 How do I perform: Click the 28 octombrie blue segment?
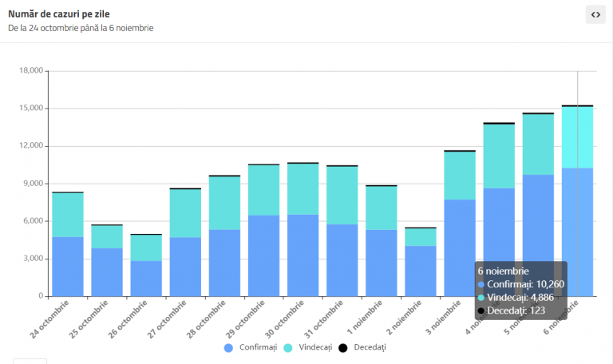click(x=224, y=263)
